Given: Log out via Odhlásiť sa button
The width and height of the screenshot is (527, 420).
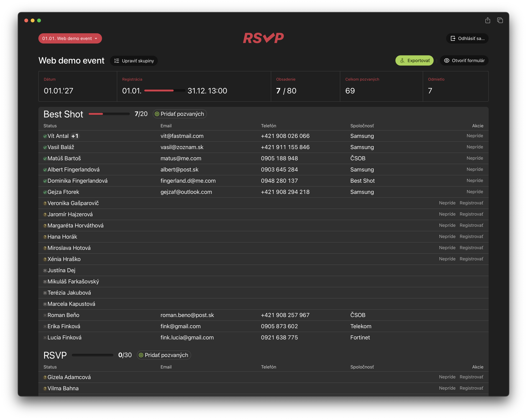Looking at the screenshot, I should 467,38.
